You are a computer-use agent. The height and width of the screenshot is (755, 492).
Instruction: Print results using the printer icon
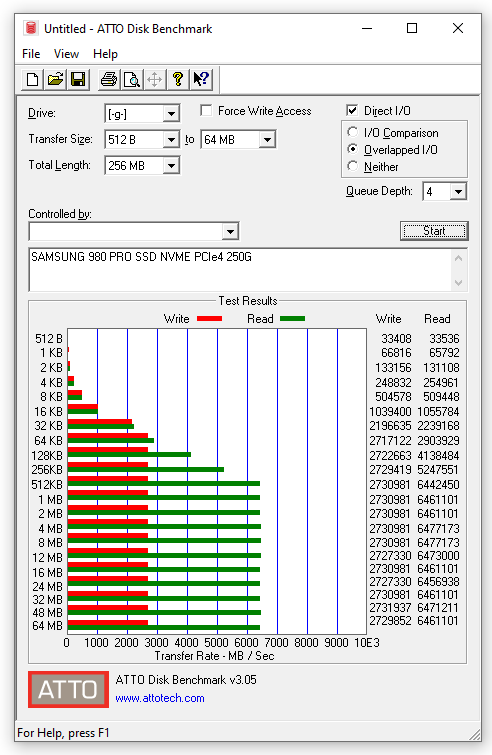(109, 79)
